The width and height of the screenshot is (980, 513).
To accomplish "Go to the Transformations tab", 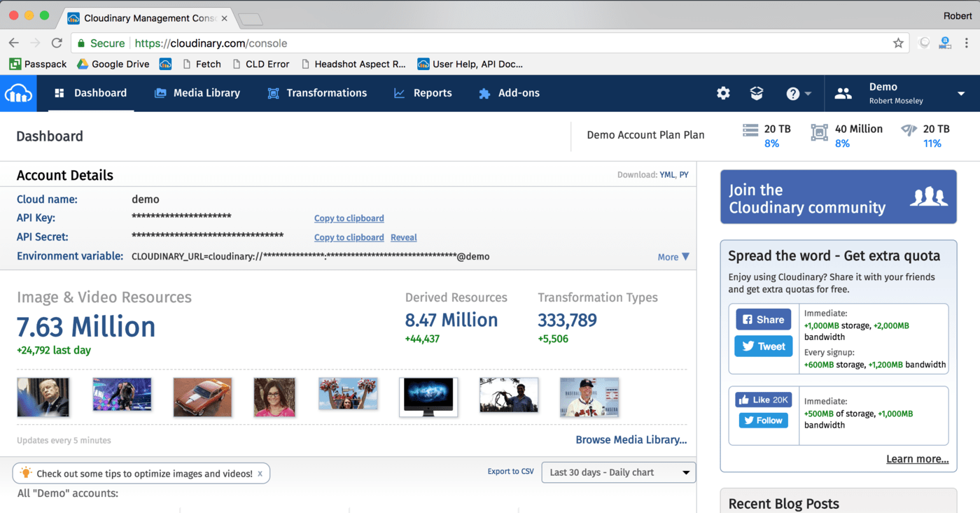I will point(317,93).
